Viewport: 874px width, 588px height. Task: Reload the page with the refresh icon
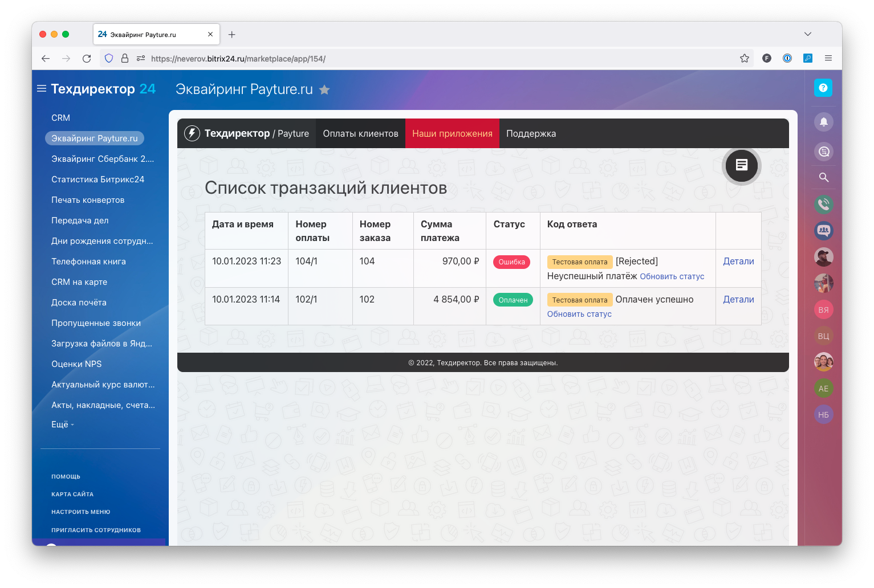87,58
